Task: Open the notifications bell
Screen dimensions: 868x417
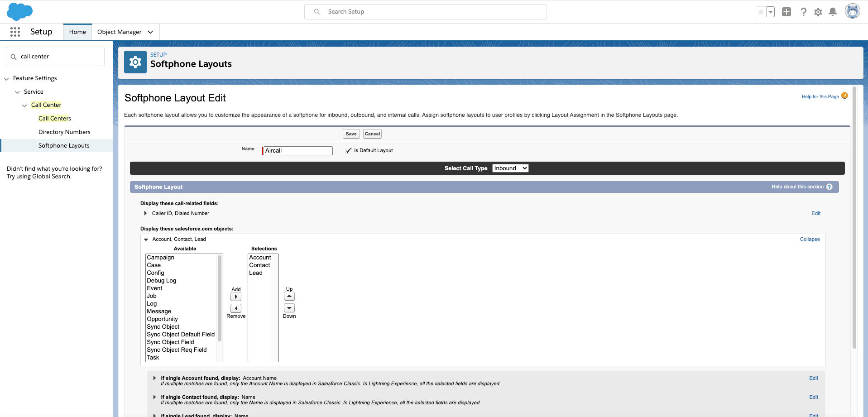Action: [x=832, y=12]
